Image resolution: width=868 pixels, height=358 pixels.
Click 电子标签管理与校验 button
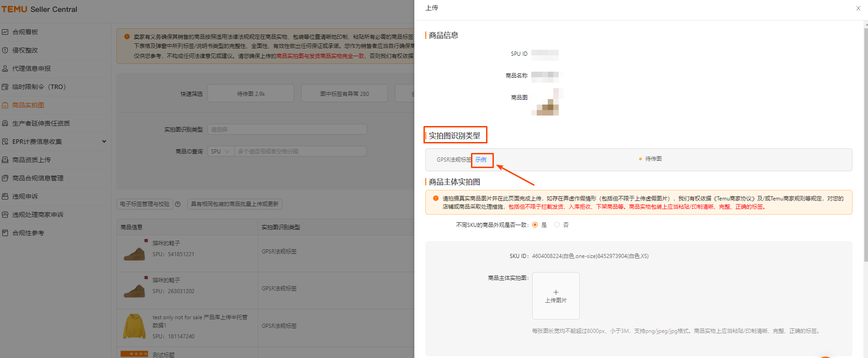click(x=145, y=204)
